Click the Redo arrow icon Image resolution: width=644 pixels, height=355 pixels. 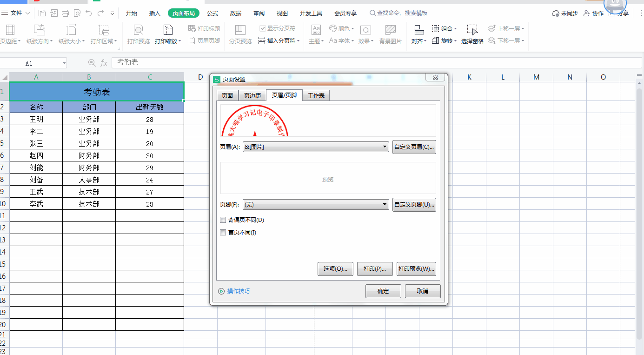pos(100,13)
